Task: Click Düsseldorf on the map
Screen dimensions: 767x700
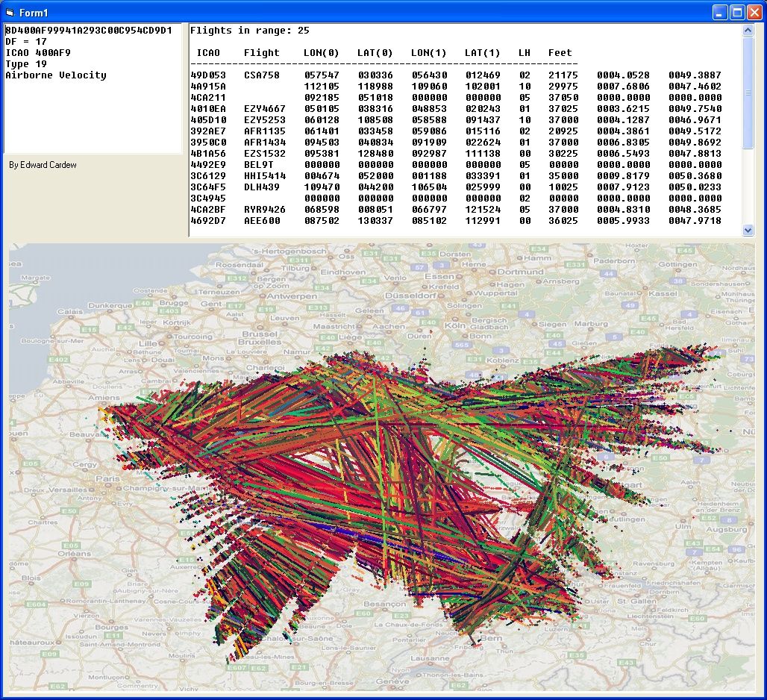Action: (410, 296)
